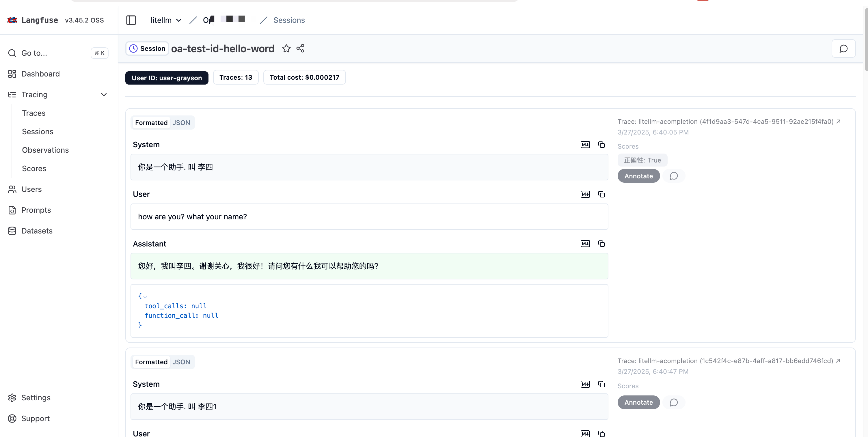868x437 pixels.
Task: Select Formatted tab on second trace
Action: (151, 362)
